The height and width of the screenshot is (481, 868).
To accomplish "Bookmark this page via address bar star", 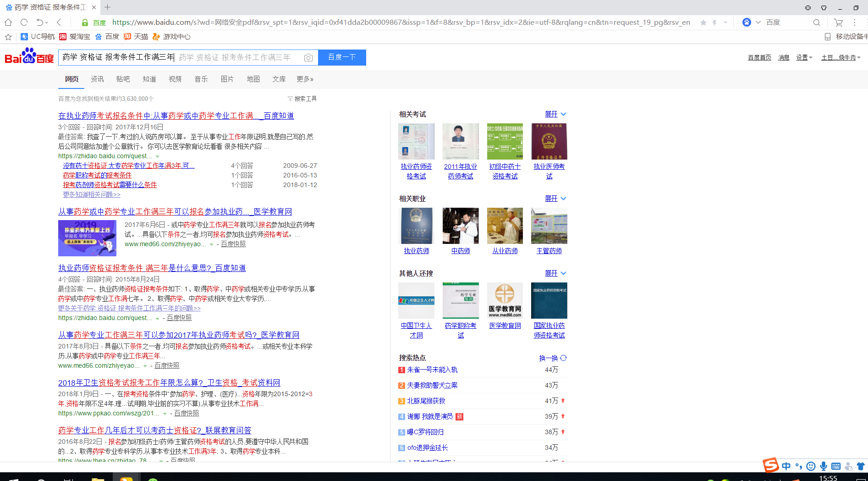I will pos(703,22).
